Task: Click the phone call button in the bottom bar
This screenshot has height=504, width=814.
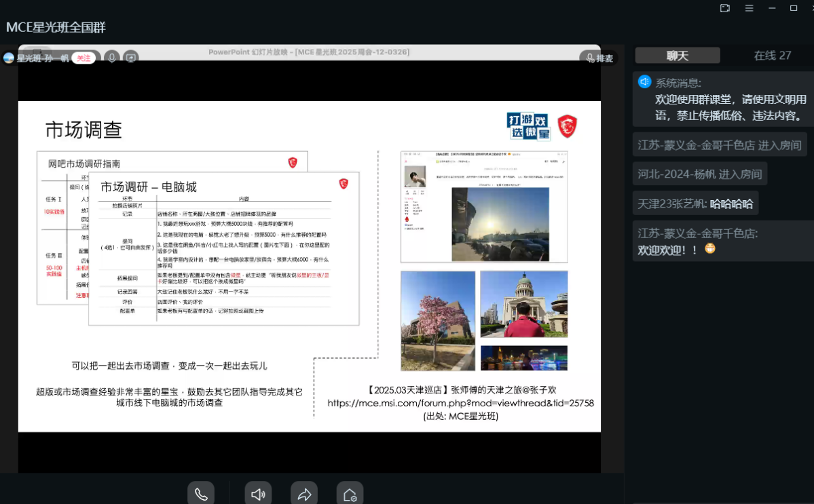Action: [x=201, y=494]
